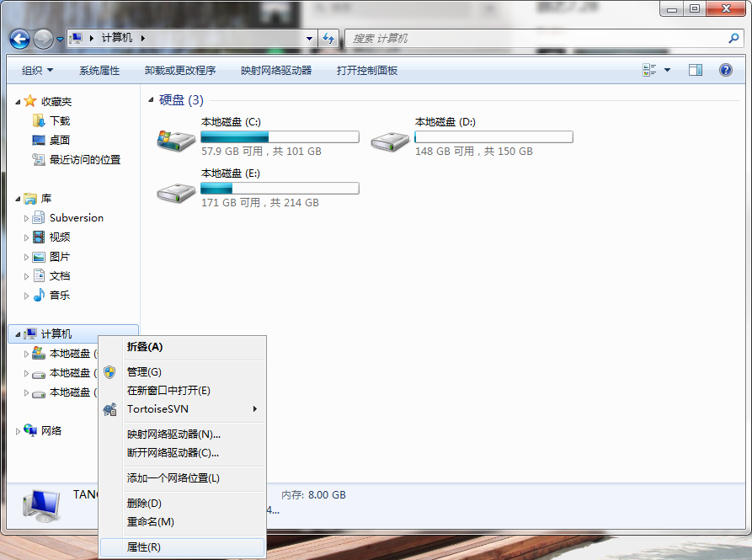This screenshot has width=752, height=560.
Task: Click 内存: 8.00 GB in details pane
Action: [313, 495]
